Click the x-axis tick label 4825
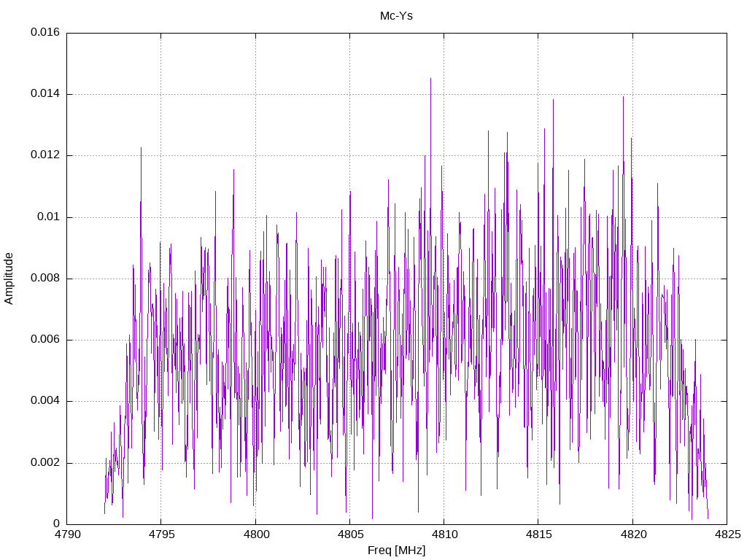747x560 pixels. pyautogui.click(x=727, y=534)
